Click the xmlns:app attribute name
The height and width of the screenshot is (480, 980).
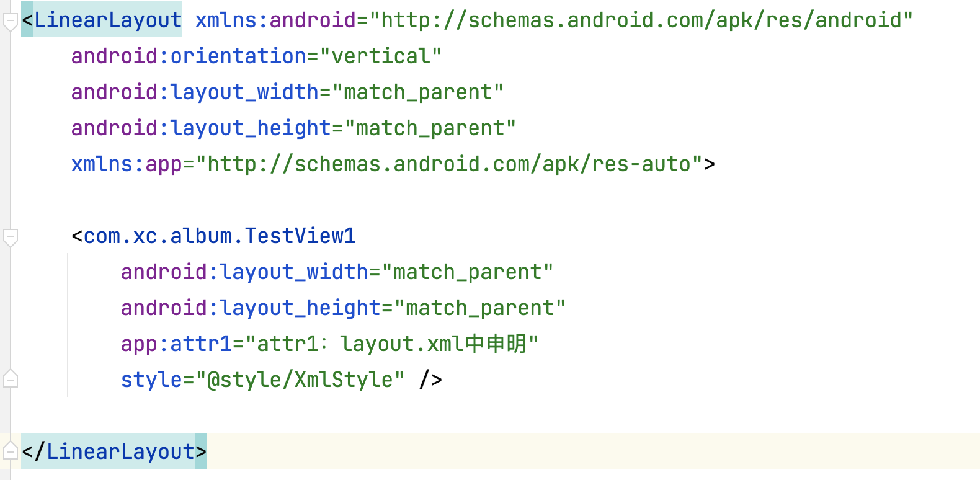127,164
